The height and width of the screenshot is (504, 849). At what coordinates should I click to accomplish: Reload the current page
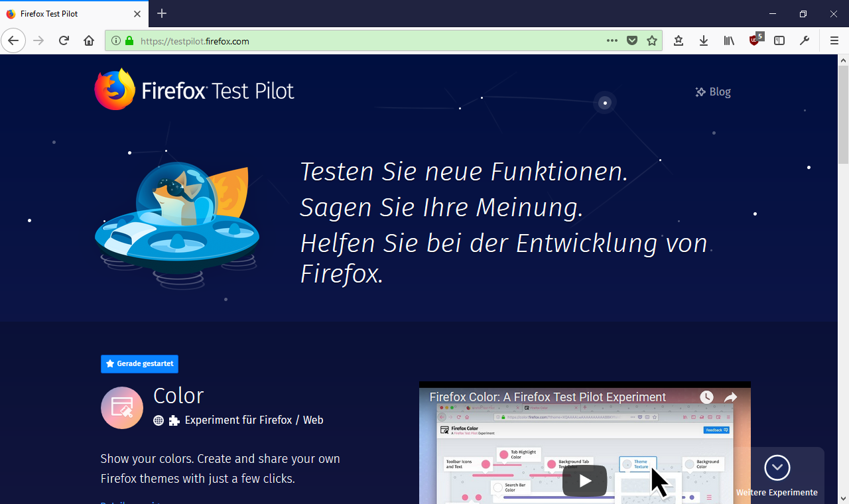(64, 40)
